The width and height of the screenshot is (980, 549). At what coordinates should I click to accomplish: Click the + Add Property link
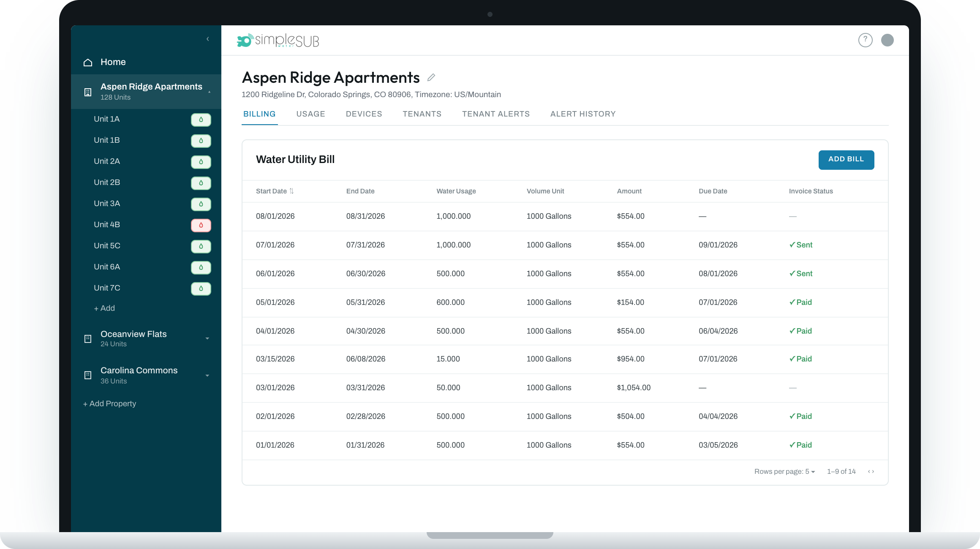tap(109, 404)
